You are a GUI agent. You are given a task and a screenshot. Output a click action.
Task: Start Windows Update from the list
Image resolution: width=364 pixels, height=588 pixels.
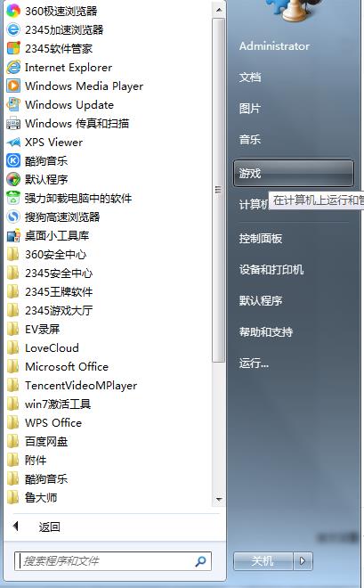click(x=13, y=104)
